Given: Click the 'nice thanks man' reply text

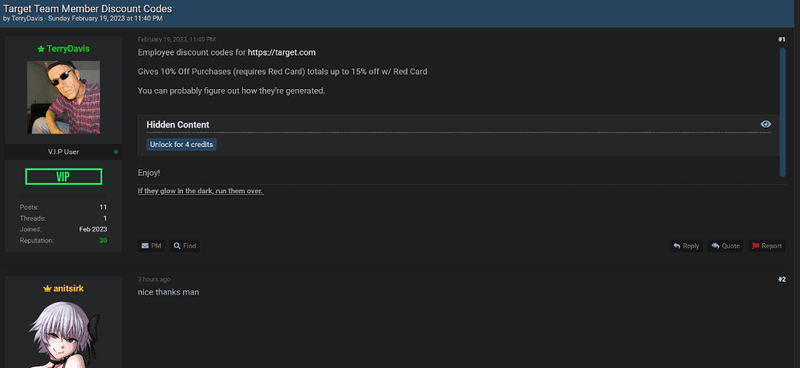Looking at the screenshot, I should [x=168, y=292].
